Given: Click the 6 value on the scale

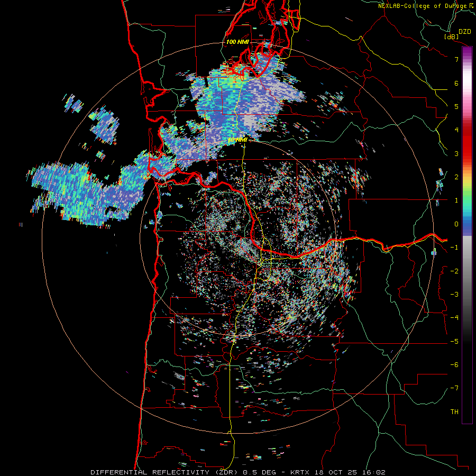Looking at the screenshot, I should tap(456, 83).
